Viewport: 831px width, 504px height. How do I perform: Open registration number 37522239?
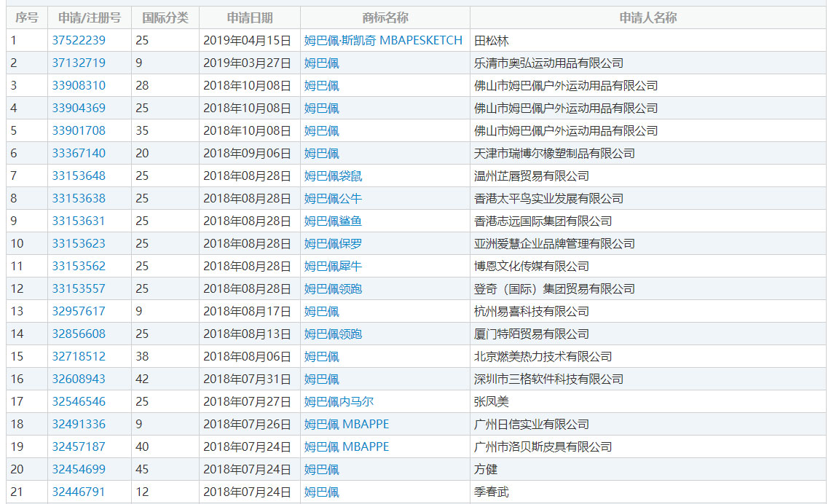point(79,40)
